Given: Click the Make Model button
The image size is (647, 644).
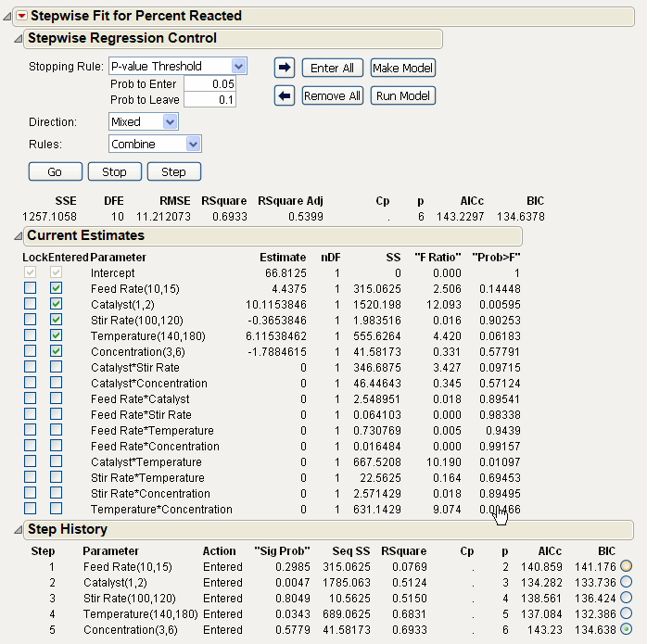Looking at the screenshot, I should click(403, 68).
